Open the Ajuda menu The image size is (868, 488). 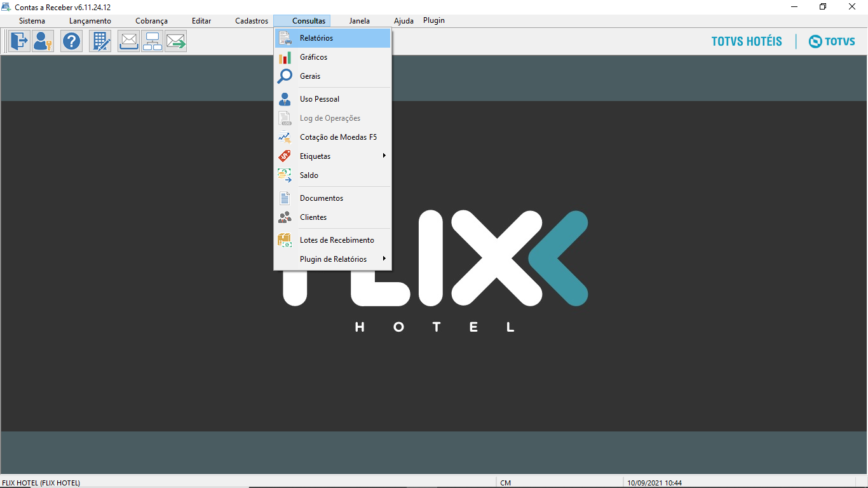click(403, 21)
